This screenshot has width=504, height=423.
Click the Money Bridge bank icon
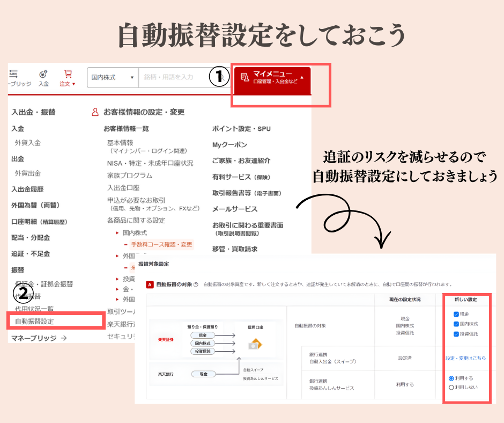coord(13,74)
